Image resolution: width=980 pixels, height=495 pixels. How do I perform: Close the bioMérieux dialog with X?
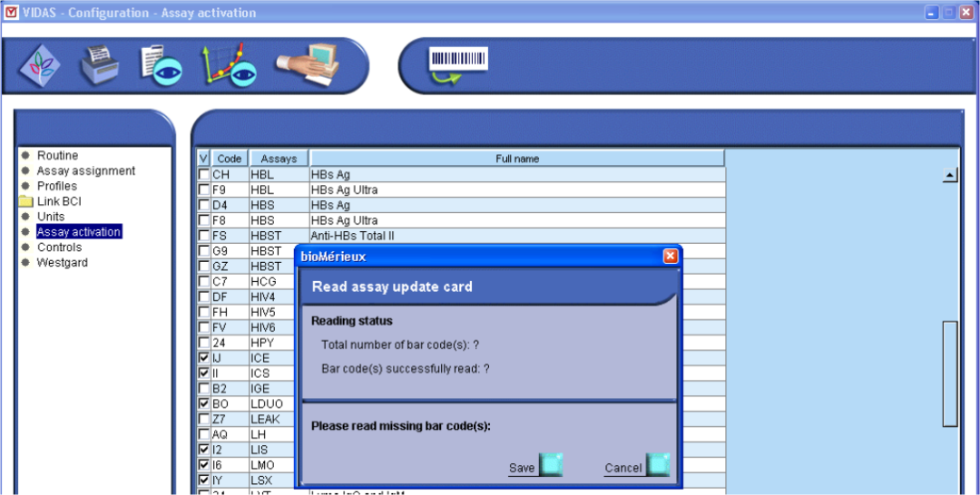point(671,257)
